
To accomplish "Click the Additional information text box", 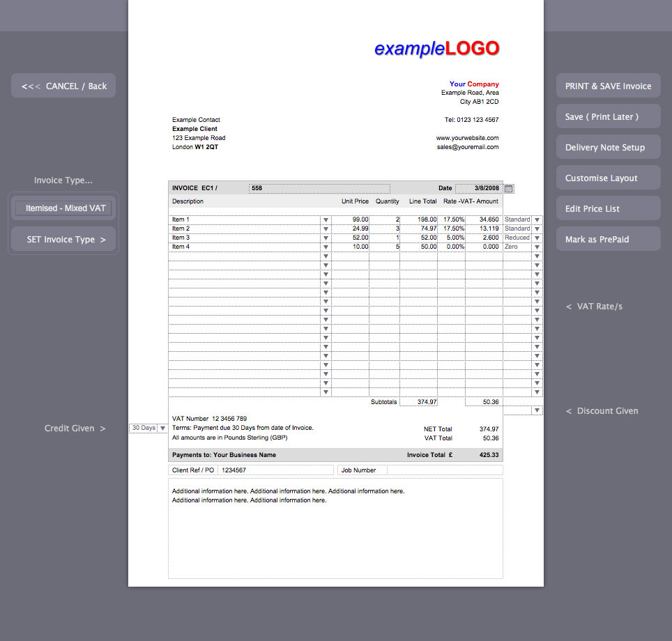I will 335,528.
